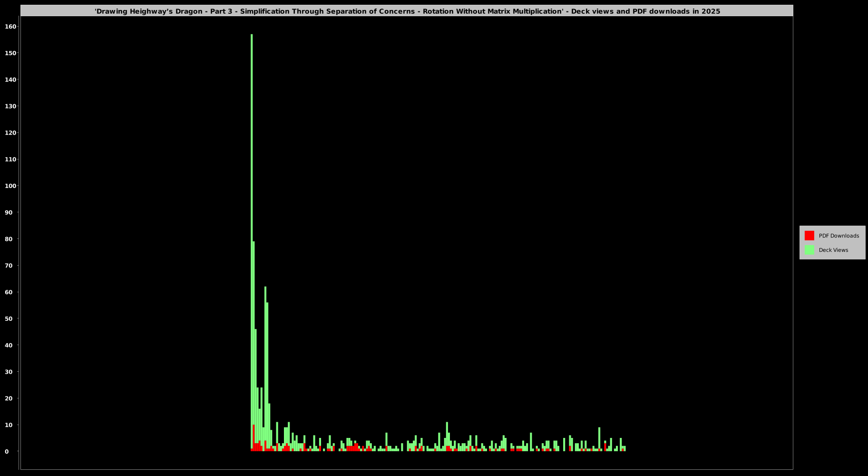The image size is (868, 476).
Task: Click the y-axis label 120
Action: click(x=10, y=133)
